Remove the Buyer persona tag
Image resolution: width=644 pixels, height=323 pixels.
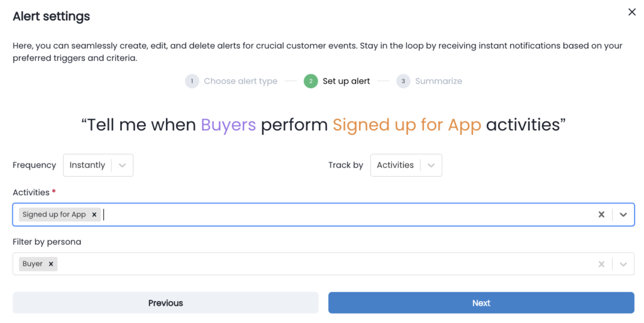51,264
